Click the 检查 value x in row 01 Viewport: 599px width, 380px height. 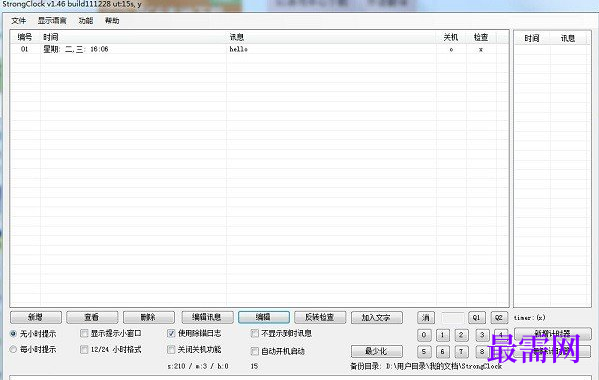click(x=481, y=49)
